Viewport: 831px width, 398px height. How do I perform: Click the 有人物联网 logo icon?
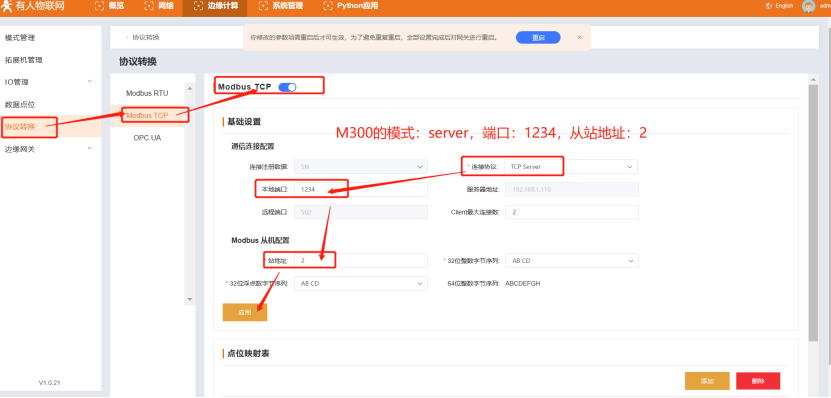6,6
